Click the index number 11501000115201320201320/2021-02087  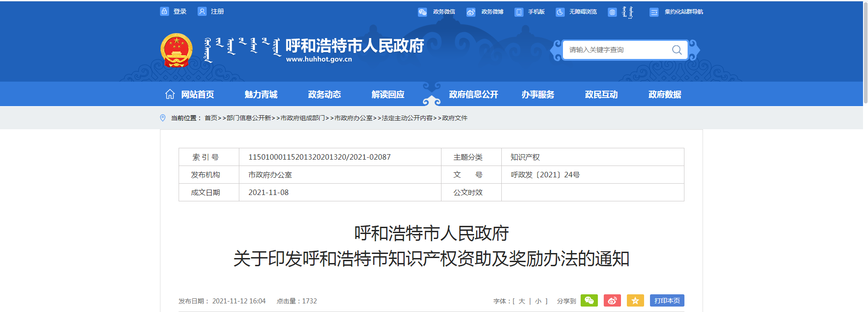click(x=320, y=157)
